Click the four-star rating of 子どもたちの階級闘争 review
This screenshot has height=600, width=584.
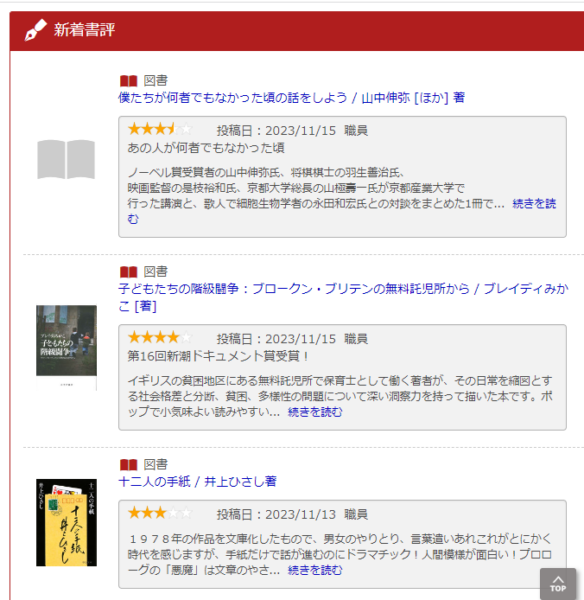(160, 337)
